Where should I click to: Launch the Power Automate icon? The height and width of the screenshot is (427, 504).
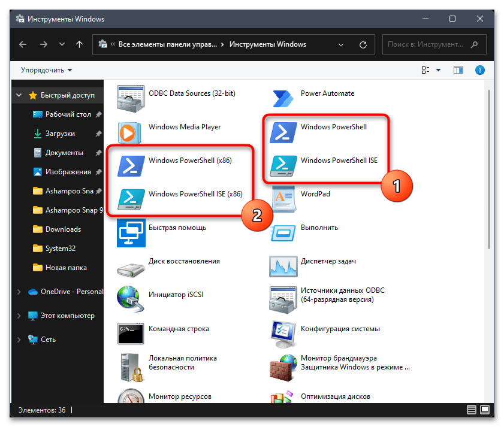[x=283, y=99]
